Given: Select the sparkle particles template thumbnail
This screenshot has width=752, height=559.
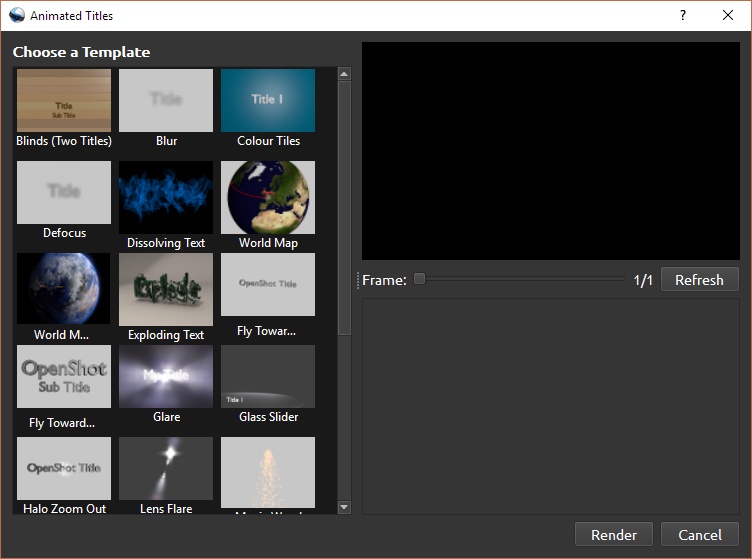Looking at the screenshot, I should coord(268,472).
